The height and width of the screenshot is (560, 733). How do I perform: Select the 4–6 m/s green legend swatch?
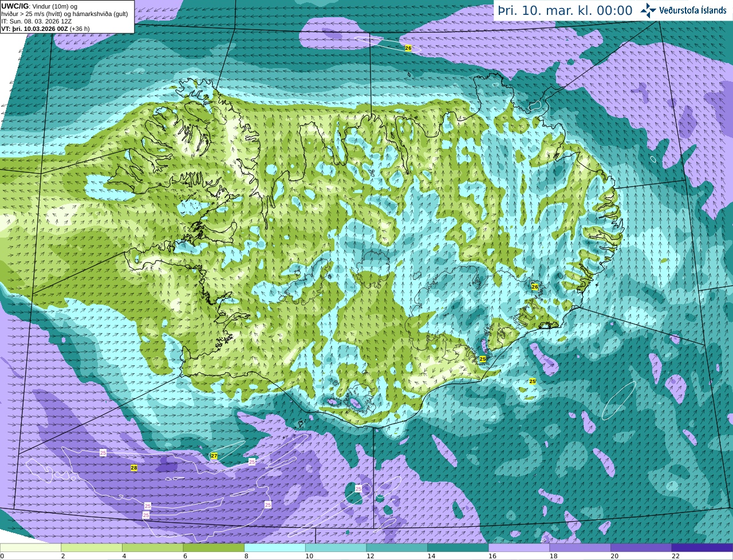[152, 547]
